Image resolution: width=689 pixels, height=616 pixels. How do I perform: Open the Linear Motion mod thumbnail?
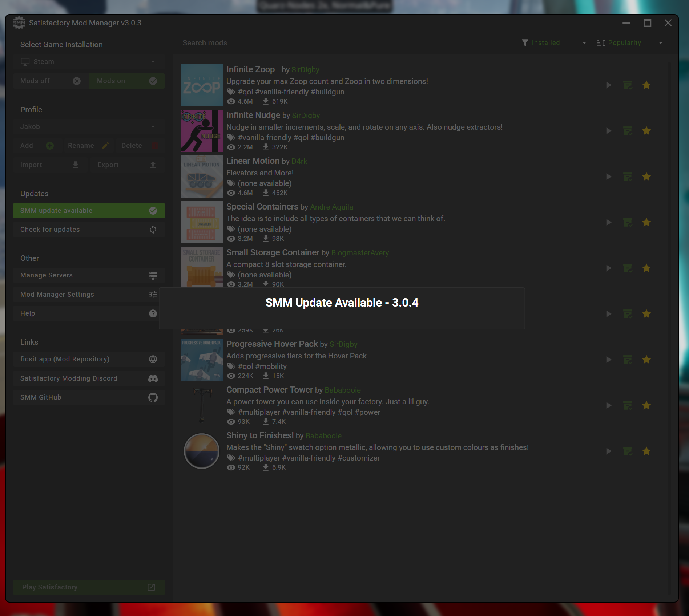202,177
